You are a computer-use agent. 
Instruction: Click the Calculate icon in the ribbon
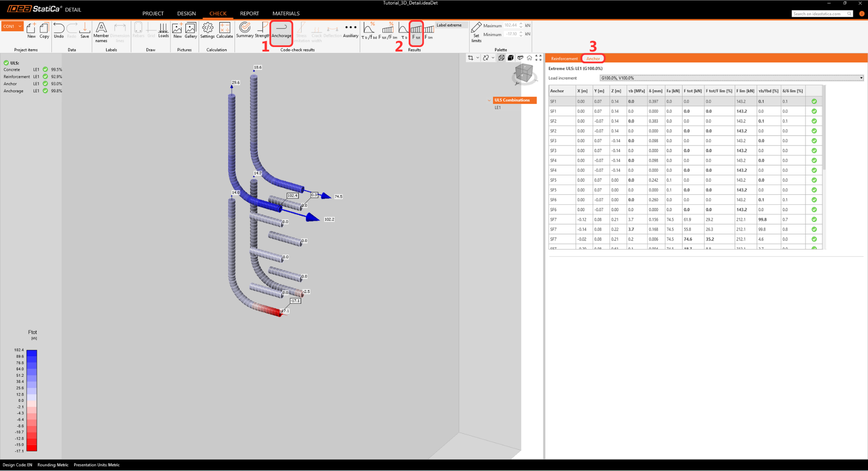(x=224, y=30)
